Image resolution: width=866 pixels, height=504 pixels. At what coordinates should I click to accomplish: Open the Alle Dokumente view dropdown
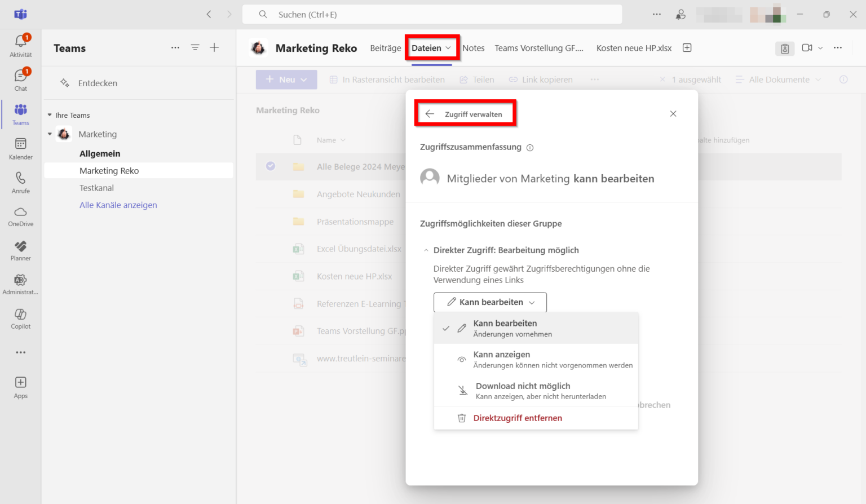778,79
